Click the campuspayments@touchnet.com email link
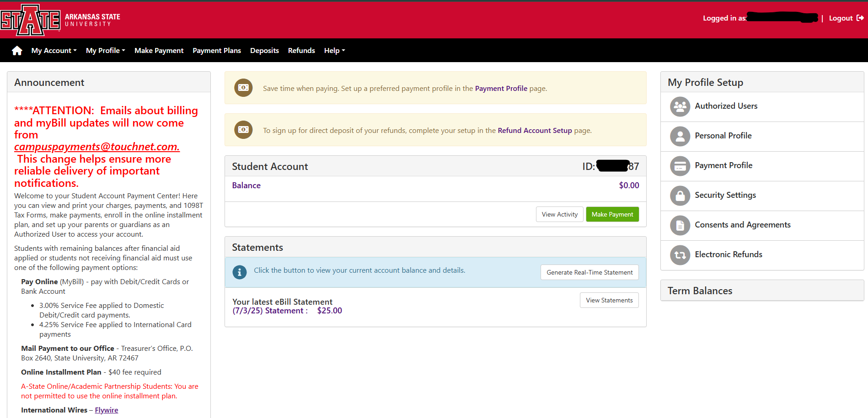The image size is (868, 418). [x=97, y=147]
